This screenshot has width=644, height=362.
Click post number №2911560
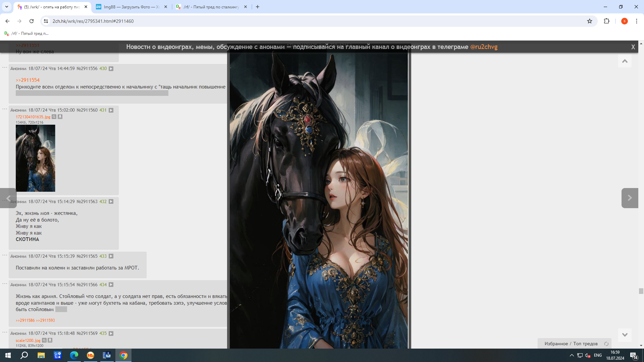(87, 110)
